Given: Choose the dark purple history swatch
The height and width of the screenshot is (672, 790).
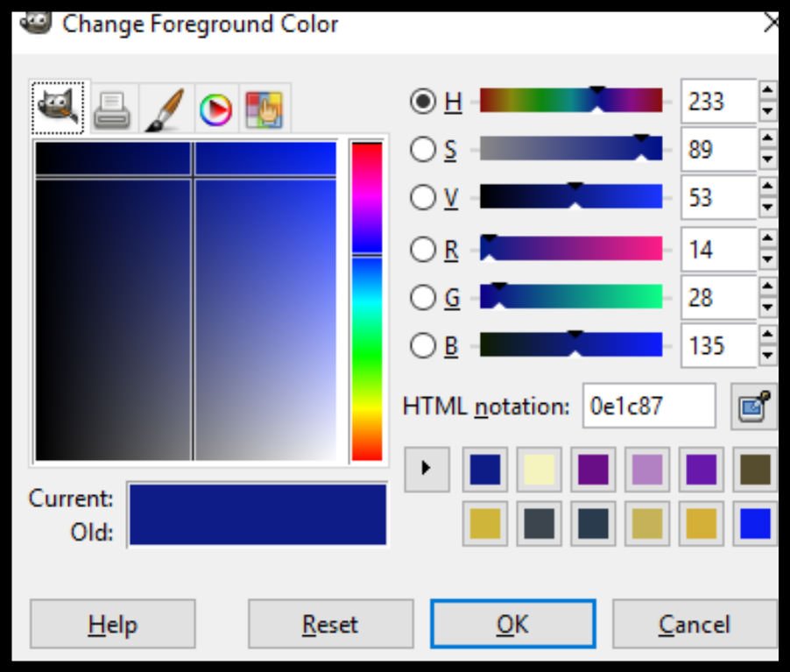Looking at the screenshot, I should click(x=593, y=470).
